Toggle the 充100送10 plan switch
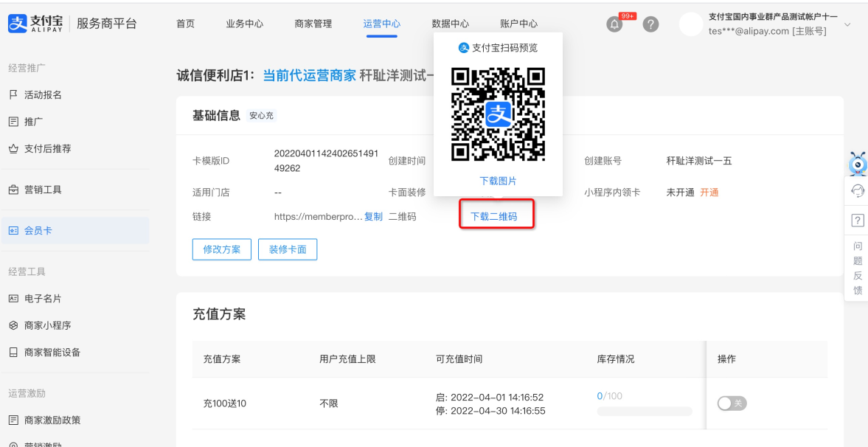Image resolution: width=868 pixels, height=447 pixels. click(x=732, y=403)
